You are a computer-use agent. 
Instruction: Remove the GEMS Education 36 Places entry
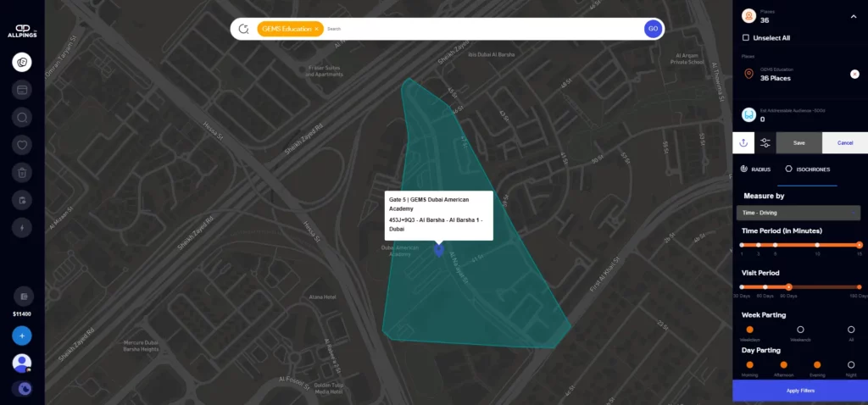coord(854,75)
